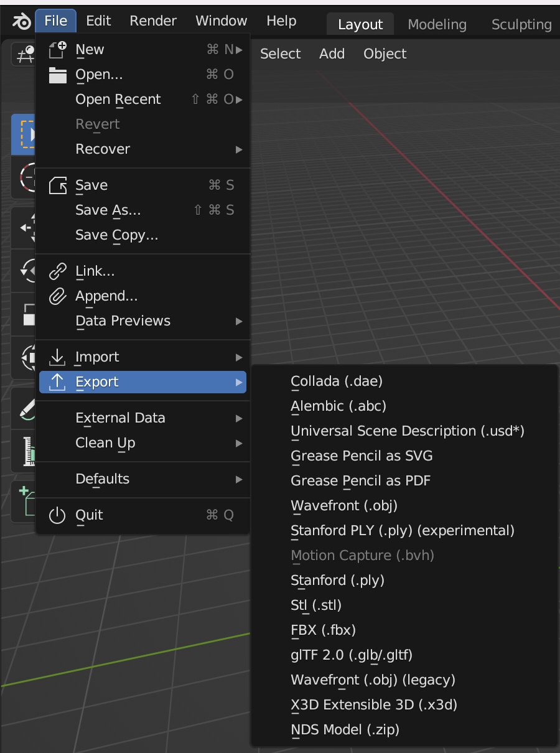
Task: Click the Append paperclip icon
Action: (57, 296)
